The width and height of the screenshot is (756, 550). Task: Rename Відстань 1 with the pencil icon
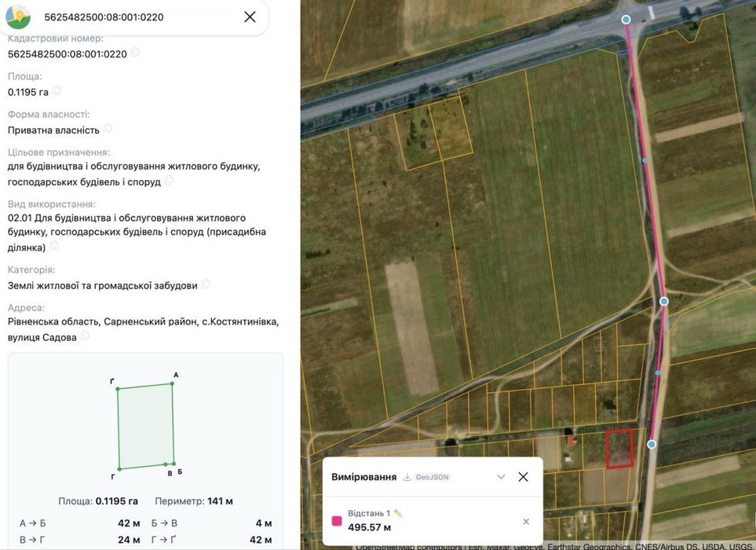click(398, 513)
